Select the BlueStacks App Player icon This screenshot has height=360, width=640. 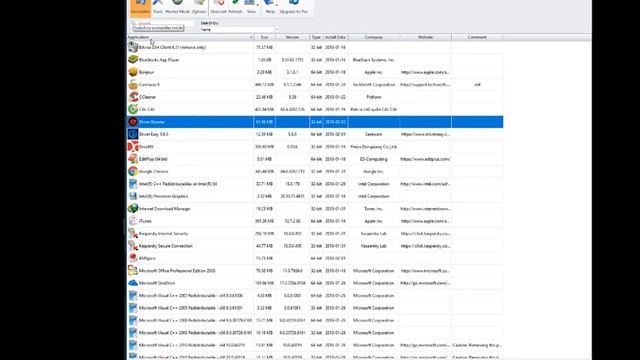click(133, 60)
